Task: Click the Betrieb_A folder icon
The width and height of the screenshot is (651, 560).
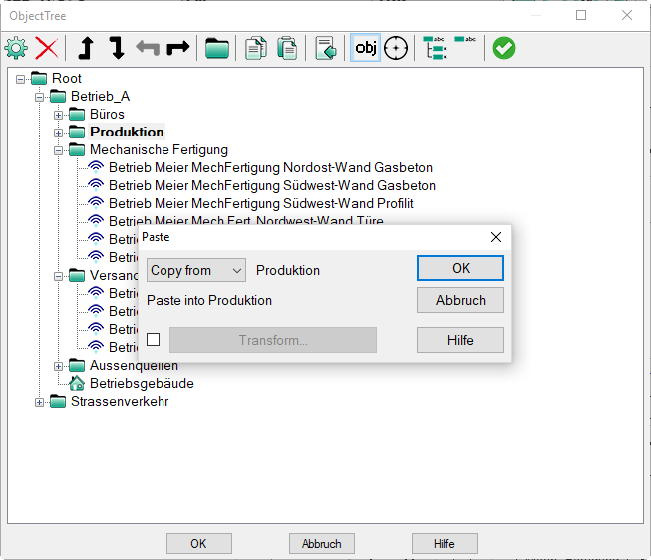Action: pos(58,96)
